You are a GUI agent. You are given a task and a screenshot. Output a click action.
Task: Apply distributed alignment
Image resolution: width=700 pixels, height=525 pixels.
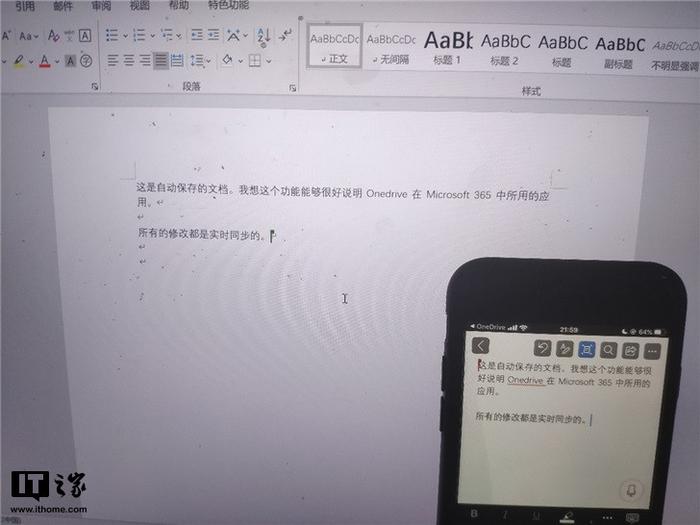click(x=177, y=60)
